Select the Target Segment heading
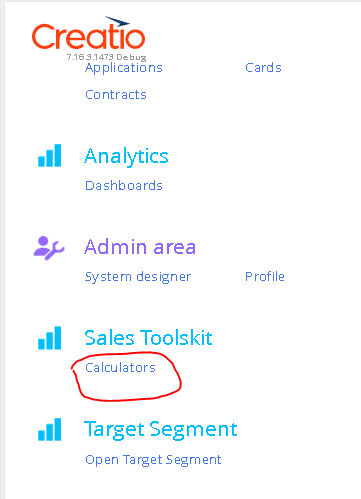 coord(161,430)
